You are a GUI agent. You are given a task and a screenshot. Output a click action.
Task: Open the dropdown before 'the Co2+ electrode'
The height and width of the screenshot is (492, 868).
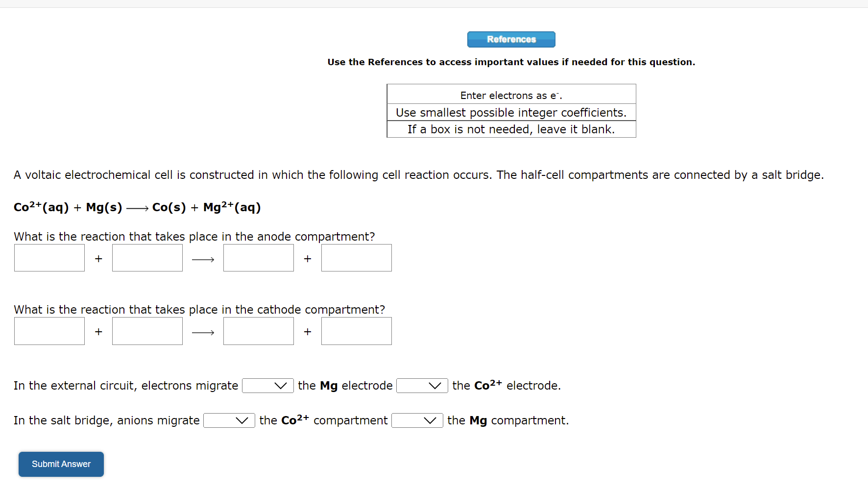pos(422,386)
